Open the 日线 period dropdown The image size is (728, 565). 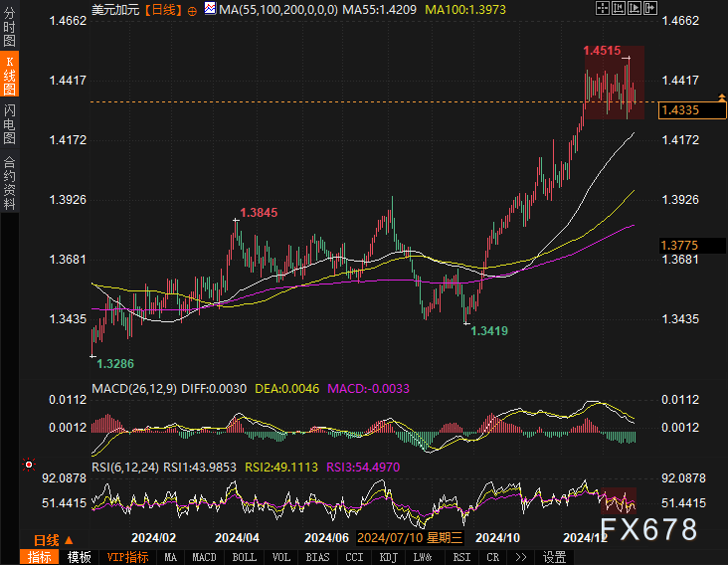tap(54, 540)
